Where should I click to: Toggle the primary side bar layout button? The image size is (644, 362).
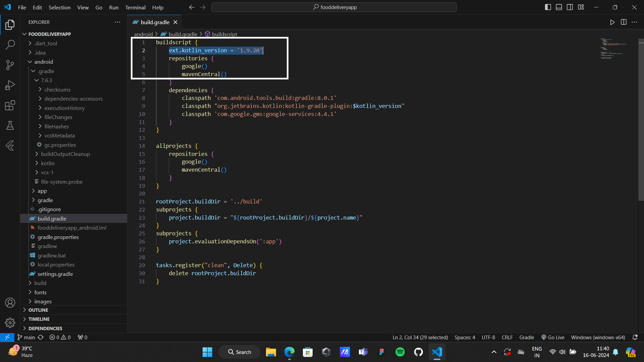548,7
